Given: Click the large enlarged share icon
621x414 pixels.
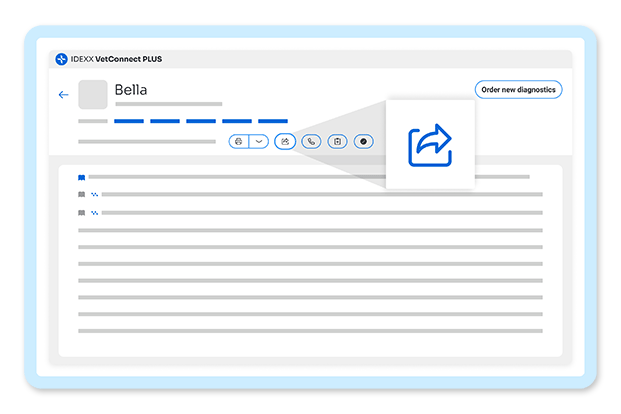Looking at the screenshot, I should (x=430, y=145).
